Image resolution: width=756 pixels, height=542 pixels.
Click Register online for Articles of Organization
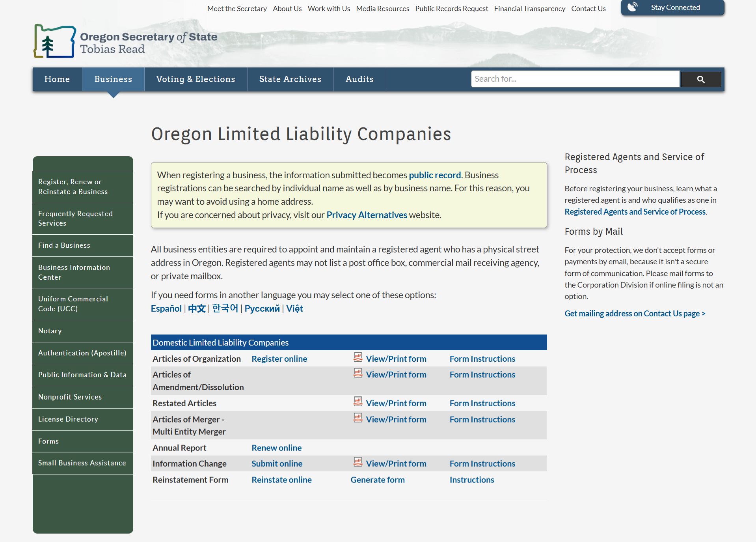pyautogui.click(x=279, y=359)
